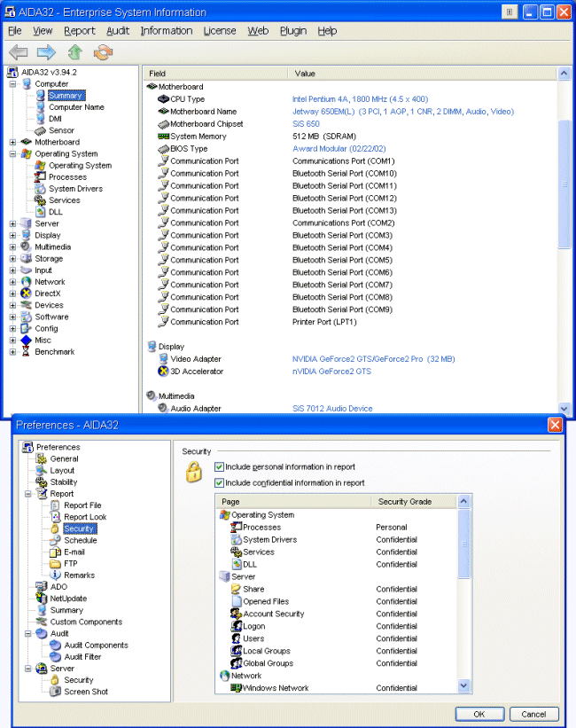
Task: Confirm preferences with the OK button
Action: tap(479, 714)
